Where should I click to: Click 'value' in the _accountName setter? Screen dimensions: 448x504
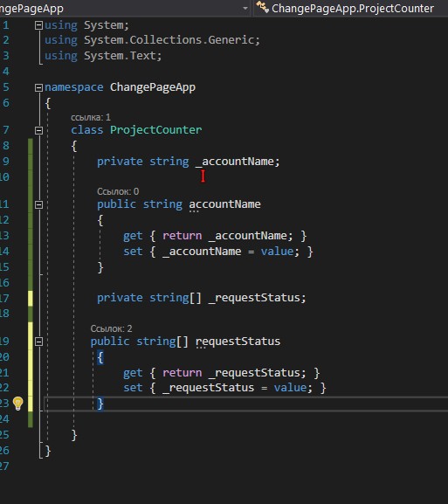tap(277, 252)
